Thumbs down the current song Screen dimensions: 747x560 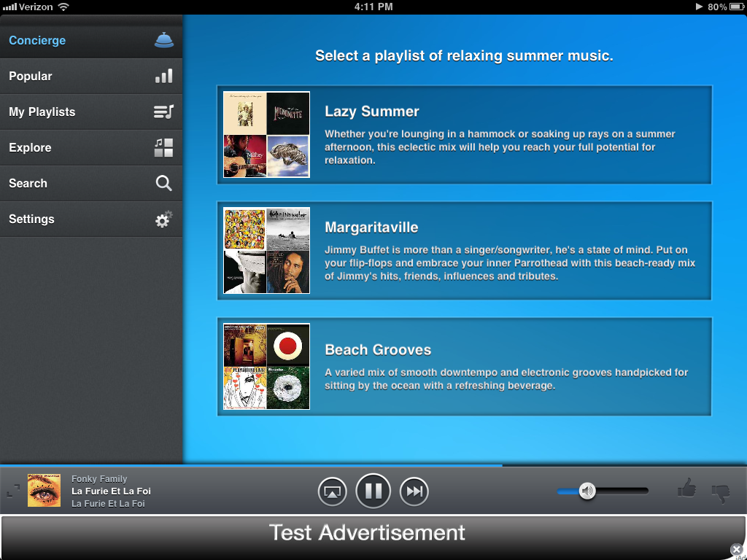720,494
